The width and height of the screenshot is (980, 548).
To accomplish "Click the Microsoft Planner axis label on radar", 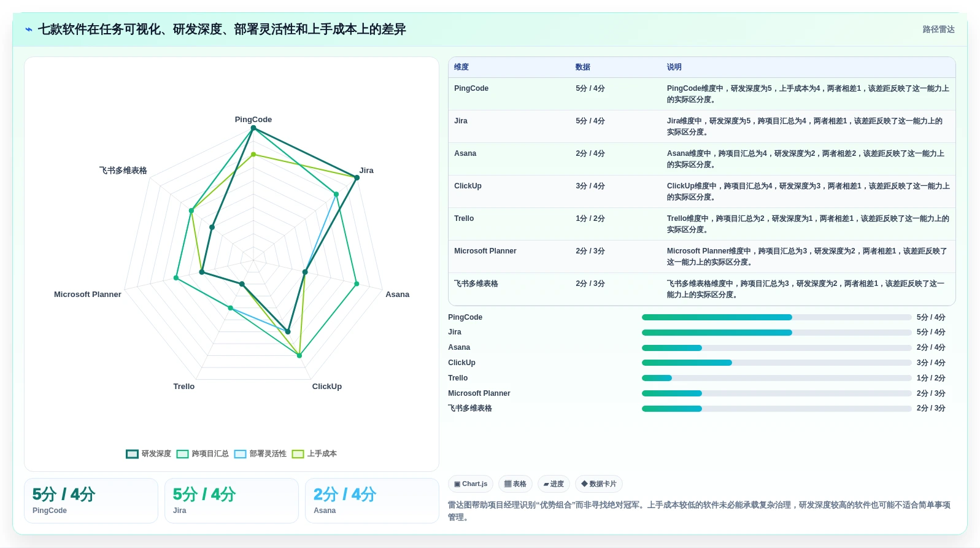I will point(88,295).
